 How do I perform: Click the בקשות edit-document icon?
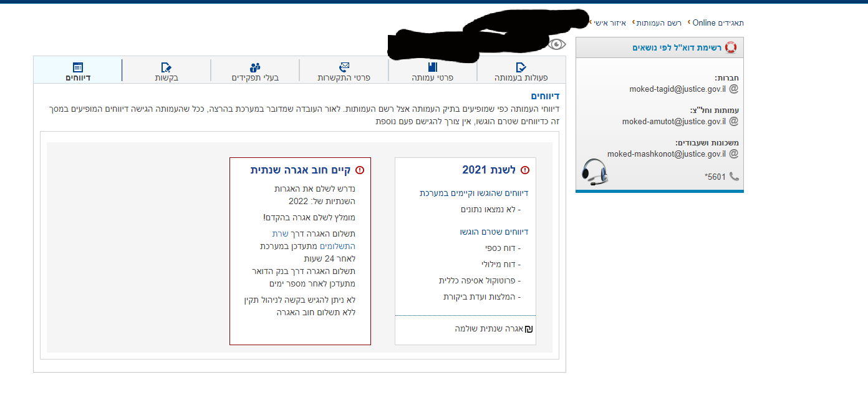pyautogui.click(x=166, y=67)
